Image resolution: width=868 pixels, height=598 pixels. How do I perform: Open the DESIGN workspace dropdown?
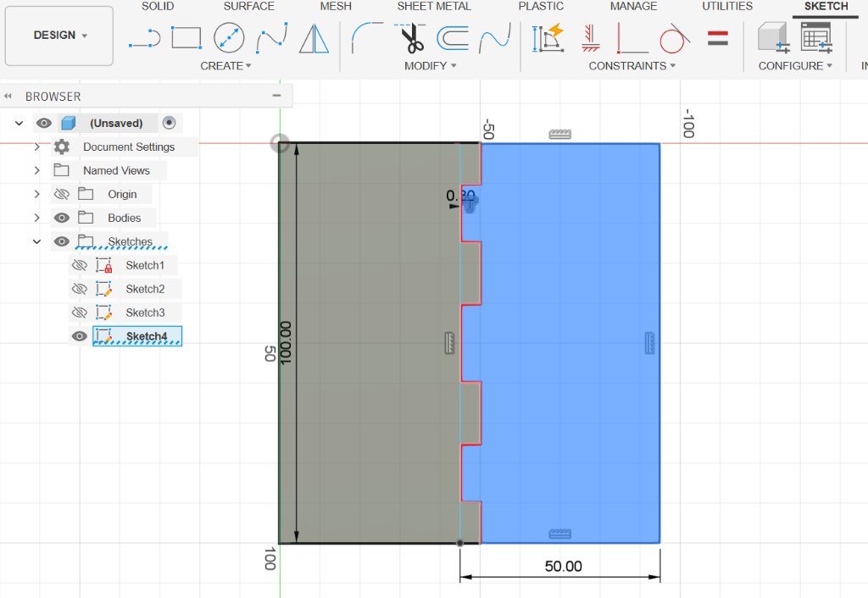(x=59, y=36)
